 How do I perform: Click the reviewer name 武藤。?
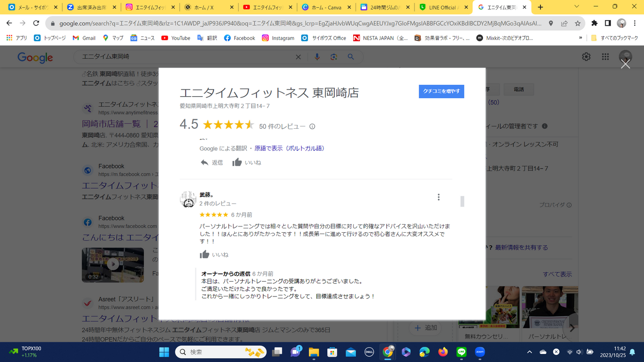pyautogui.click(x=207, y=195)
